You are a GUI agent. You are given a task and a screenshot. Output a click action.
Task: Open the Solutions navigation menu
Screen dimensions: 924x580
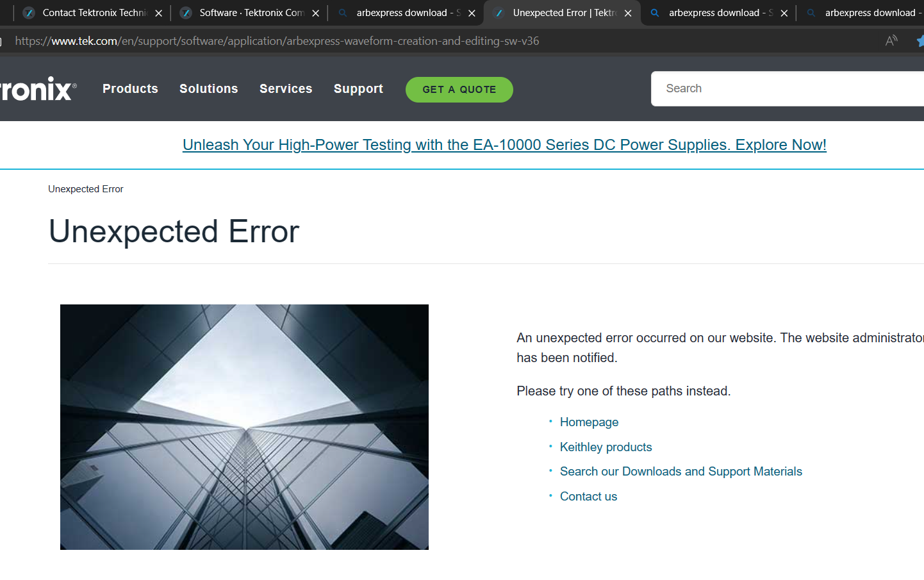208,89
